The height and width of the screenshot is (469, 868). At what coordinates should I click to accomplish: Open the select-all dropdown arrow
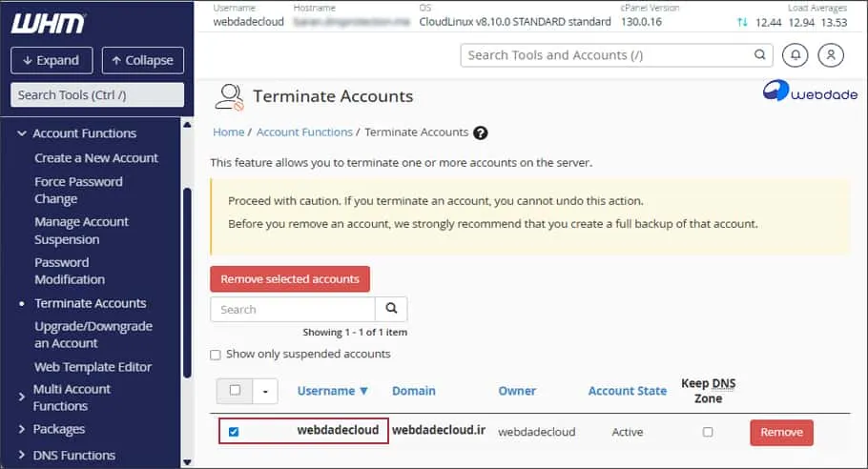pos(265,391)
